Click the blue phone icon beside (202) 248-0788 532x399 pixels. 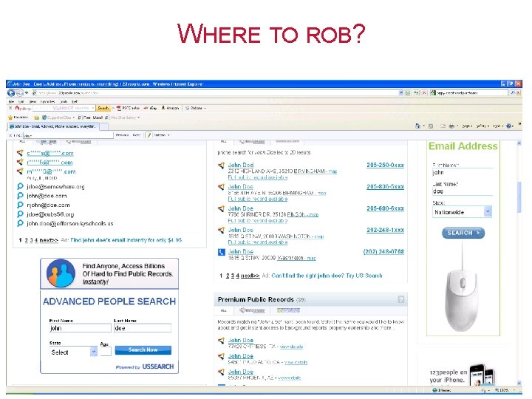pos(221,252)
